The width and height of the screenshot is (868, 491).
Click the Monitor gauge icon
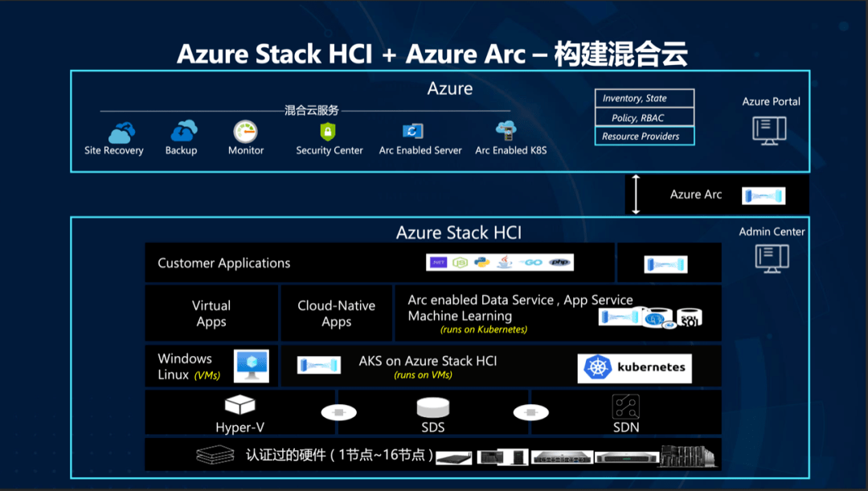point(245,132)
